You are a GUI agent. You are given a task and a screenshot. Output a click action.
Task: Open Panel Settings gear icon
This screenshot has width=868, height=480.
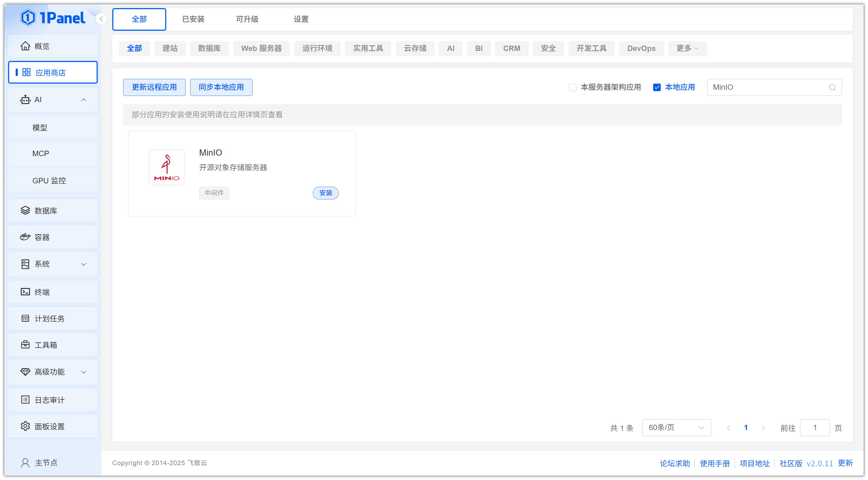pyautogui.click(x=25, y=426)
